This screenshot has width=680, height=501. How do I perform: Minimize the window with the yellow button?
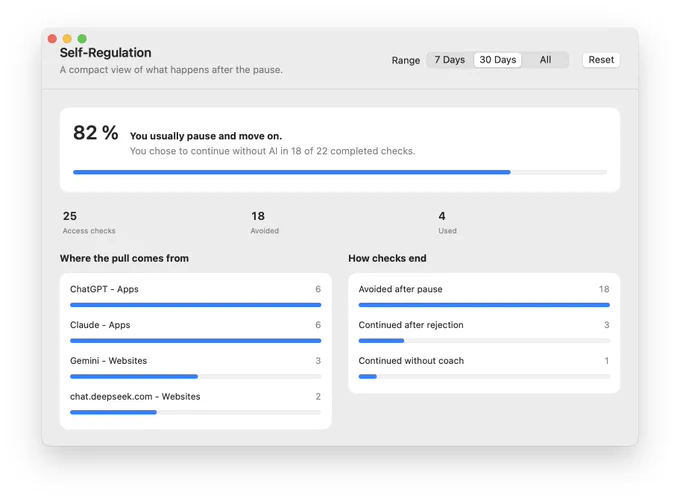pos(67,39)
